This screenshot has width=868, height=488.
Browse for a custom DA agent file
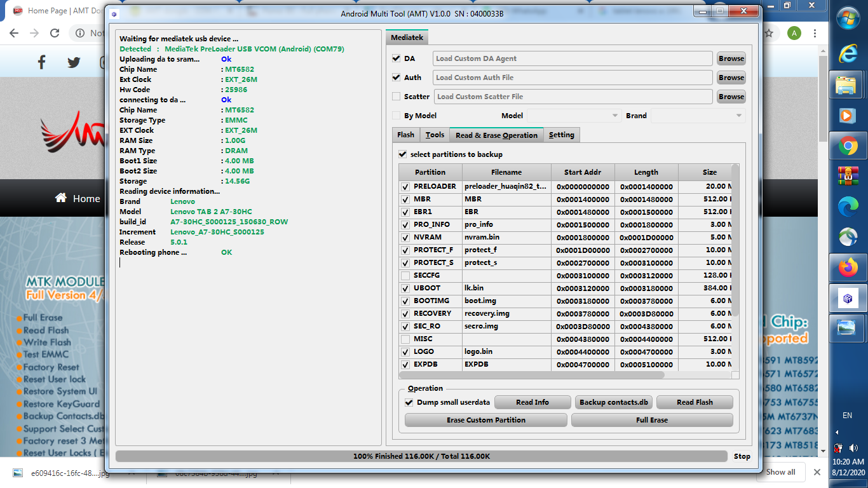(x=731, y=58)
